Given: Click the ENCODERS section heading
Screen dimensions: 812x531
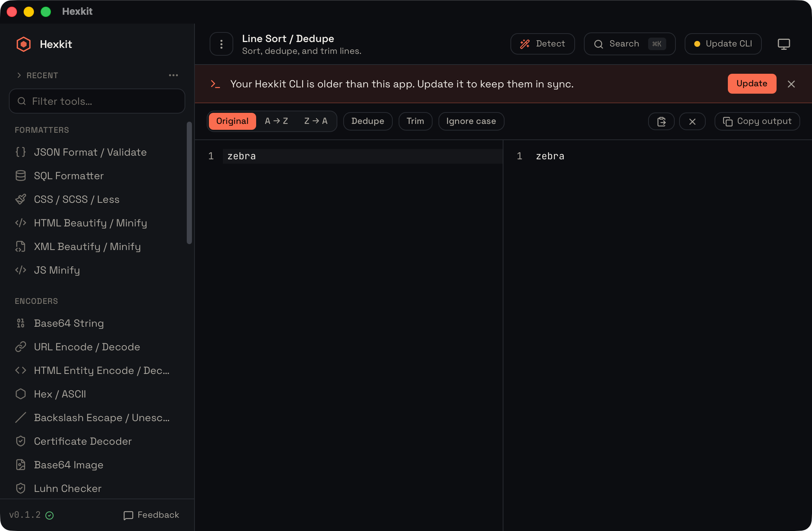Looking at the screenshot, I should tap(37, 301).
